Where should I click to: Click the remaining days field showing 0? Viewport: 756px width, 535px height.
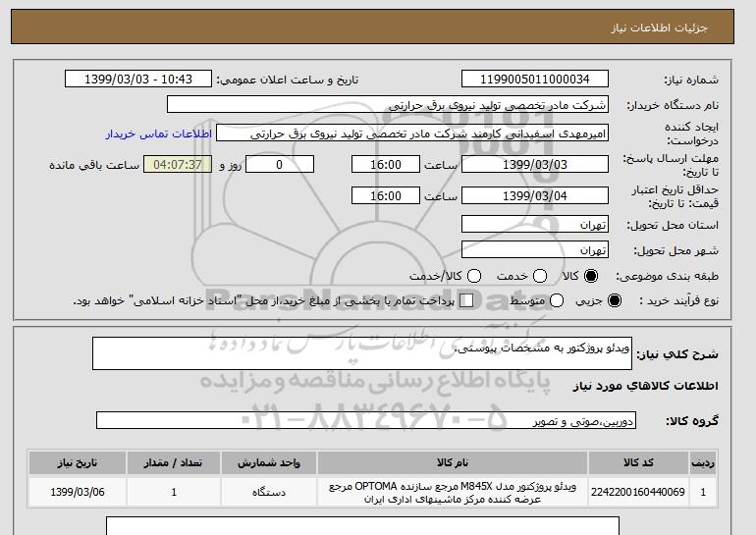click(280, 164)
